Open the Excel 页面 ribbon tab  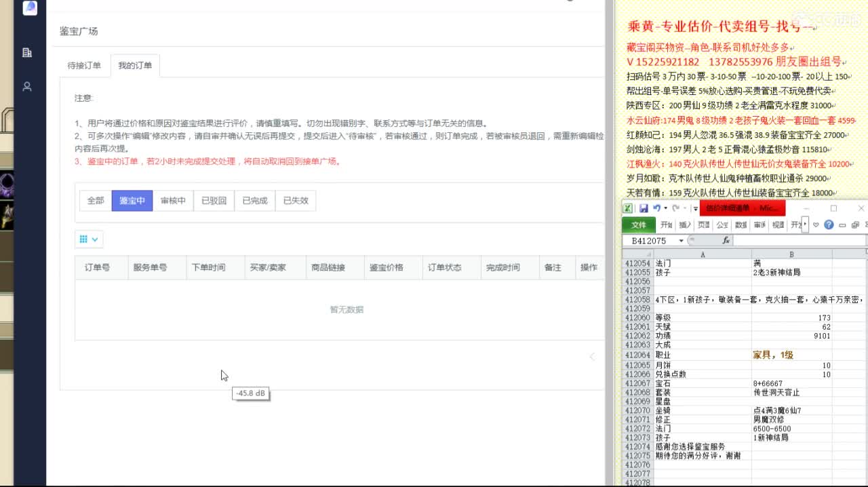click(x=704, y=225)
